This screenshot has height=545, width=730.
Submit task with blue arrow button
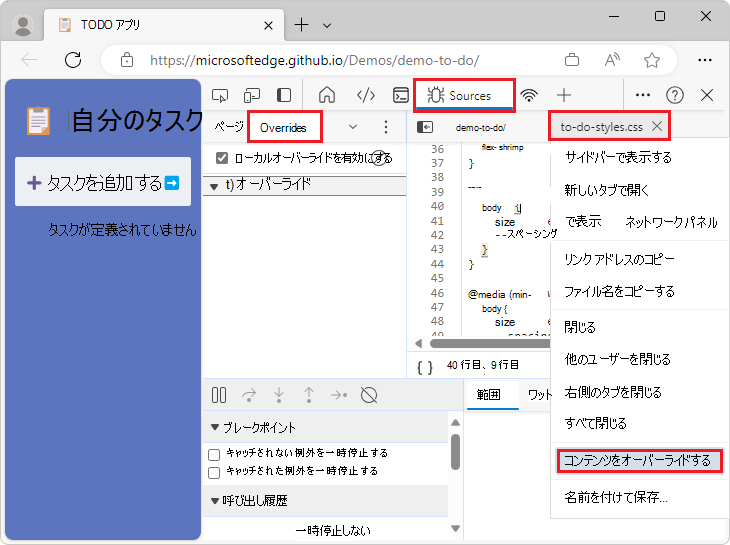[172, 182]
